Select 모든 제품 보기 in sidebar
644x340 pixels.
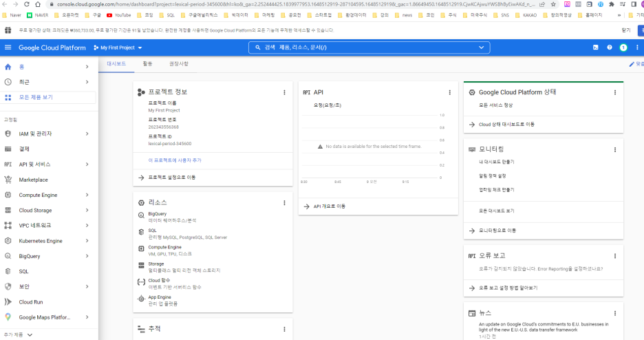pos(48,97)
